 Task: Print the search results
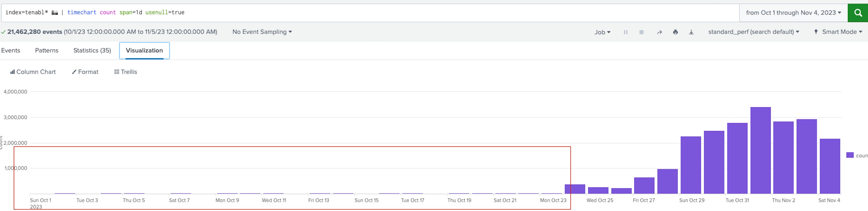point(675,32)
